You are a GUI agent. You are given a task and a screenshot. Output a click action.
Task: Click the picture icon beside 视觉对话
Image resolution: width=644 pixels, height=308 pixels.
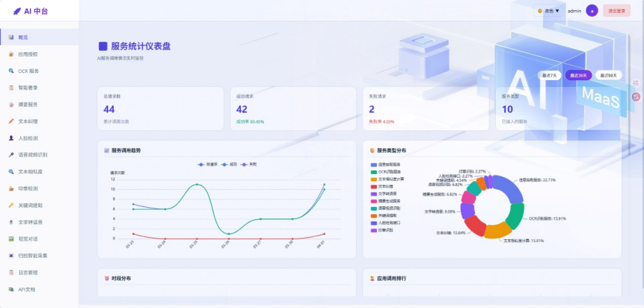tap(11, 239)
